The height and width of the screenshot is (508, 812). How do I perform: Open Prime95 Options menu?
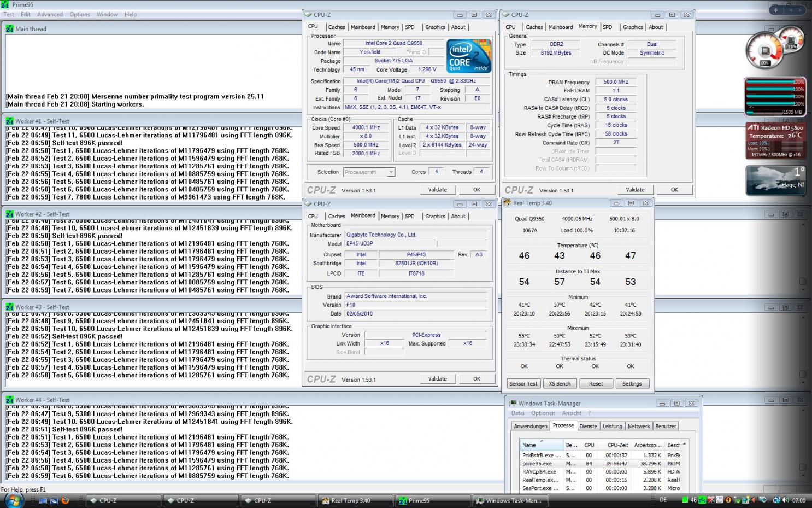(80, 14)
